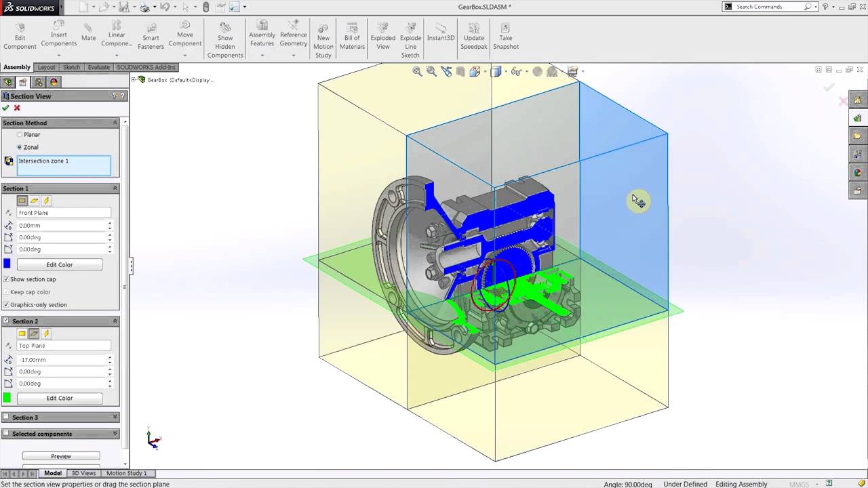Click Edit Color for Section 1
The width and height of the screenshot is (868, 488).
[x=60, y=265]
